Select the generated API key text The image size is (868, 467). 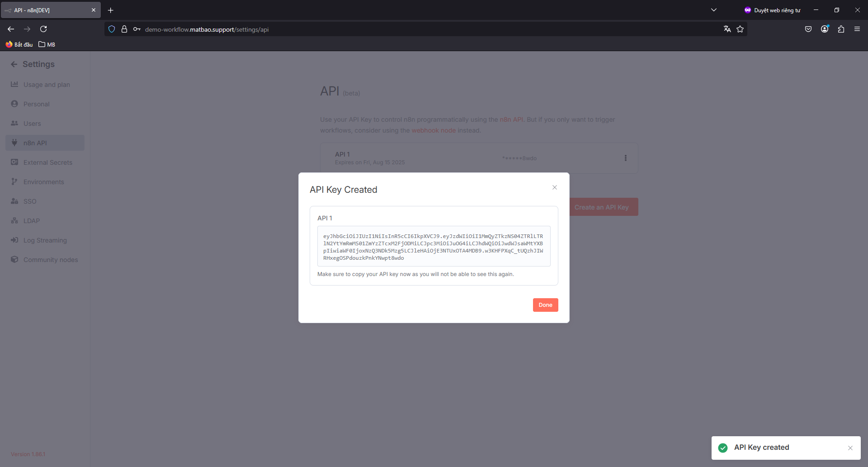pyautogui.click(x=434, y=247)
